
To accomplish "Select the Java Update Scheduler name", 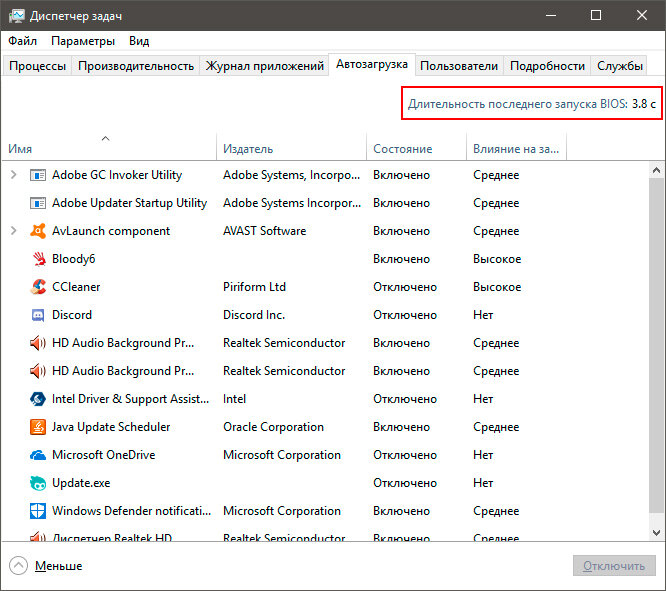I will 111,427.
